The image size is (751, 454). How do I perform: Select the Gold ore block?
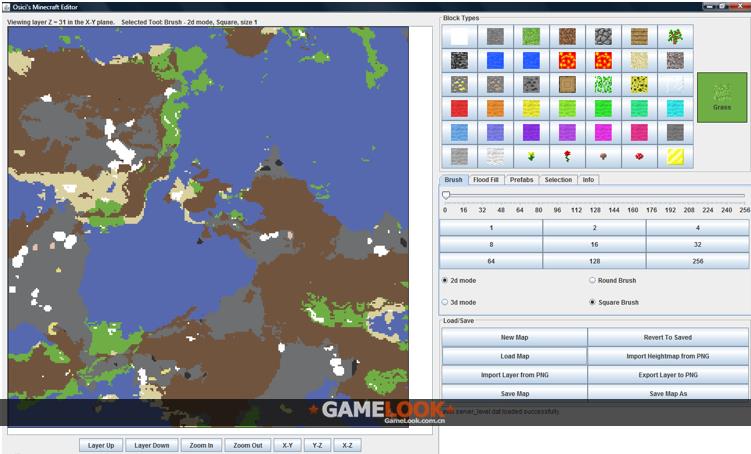pos(459,84)
